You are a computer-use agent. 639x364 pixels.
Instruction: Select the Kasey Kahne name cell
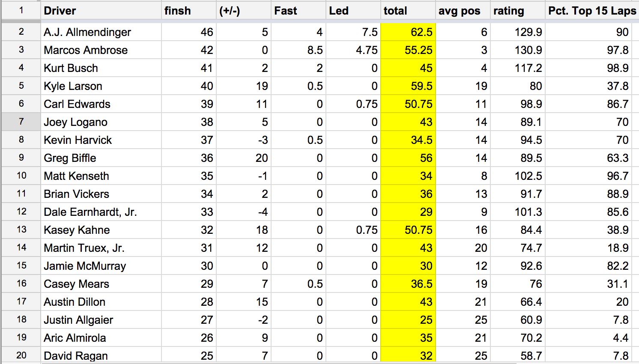tap(101, 230)
